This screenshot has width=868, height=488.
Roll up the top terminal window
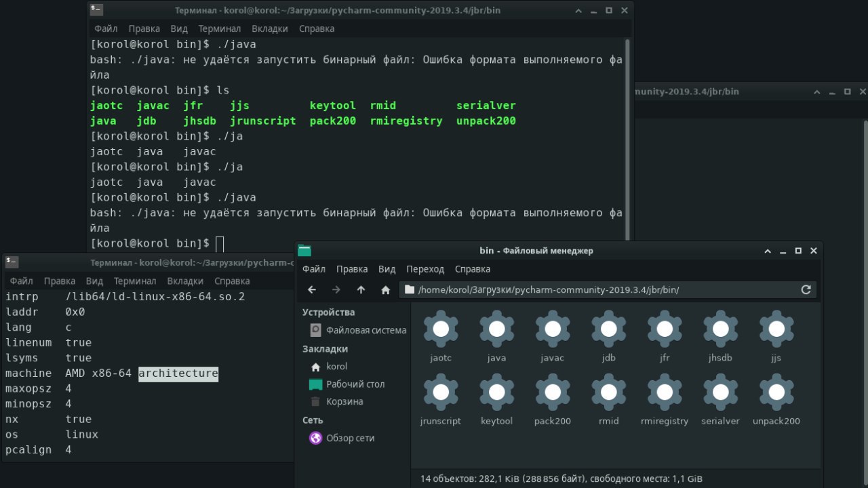(578, 10)
